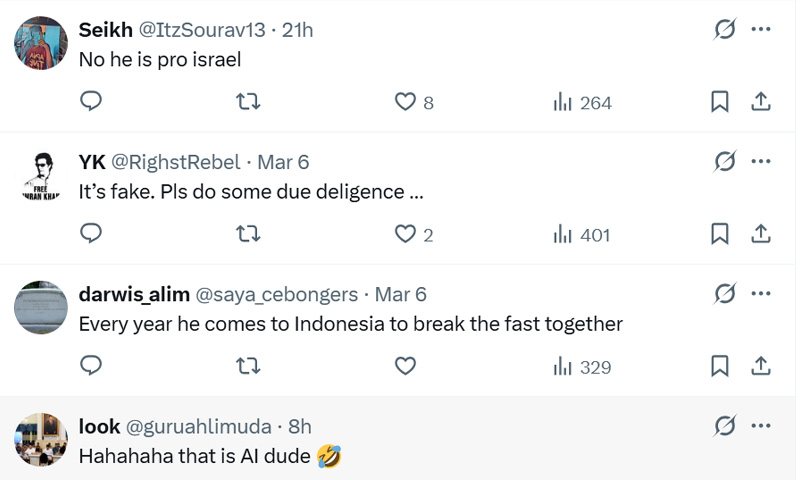This screenshot has width=800, height=480.
Task: Bookmark darwis_alim's Indonesia tweet
Action: click(719, 366)
